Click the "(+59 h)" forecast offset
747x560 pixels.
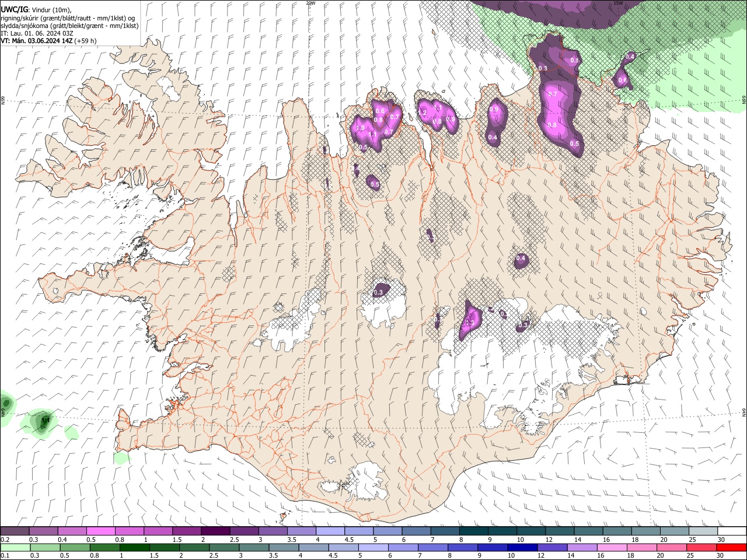pyautogui.click(x=85, y=41)
